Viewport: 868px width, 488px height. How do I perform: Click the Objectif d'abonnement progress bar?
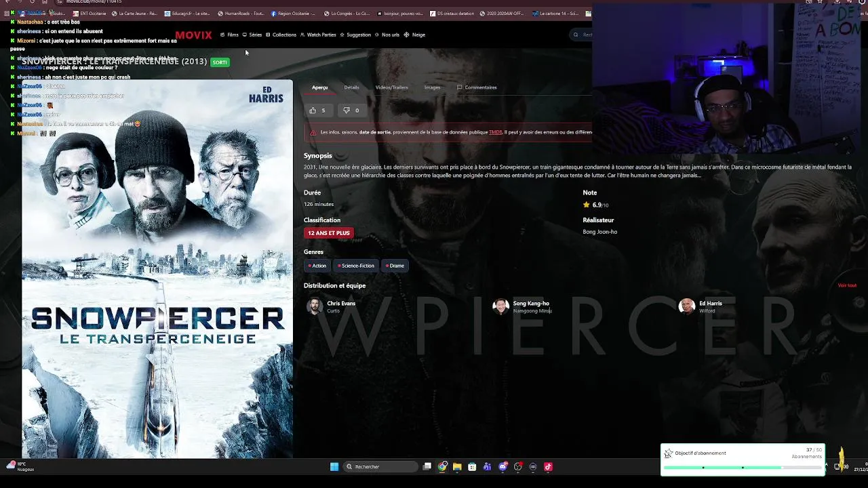(x=743, y=468)
